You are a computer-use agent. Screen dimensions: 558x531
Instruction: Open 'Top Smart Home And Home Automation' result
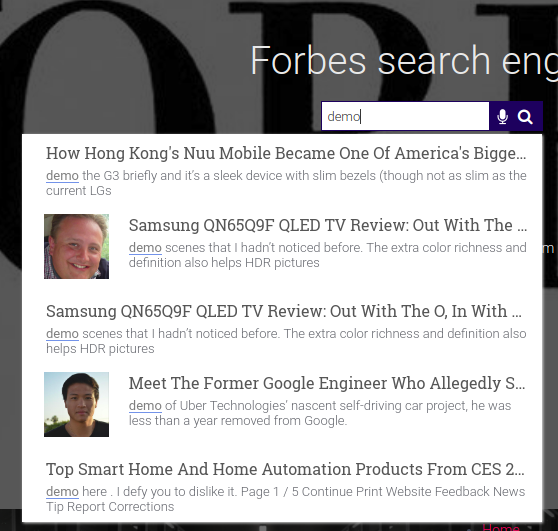(x=285, y=469)
